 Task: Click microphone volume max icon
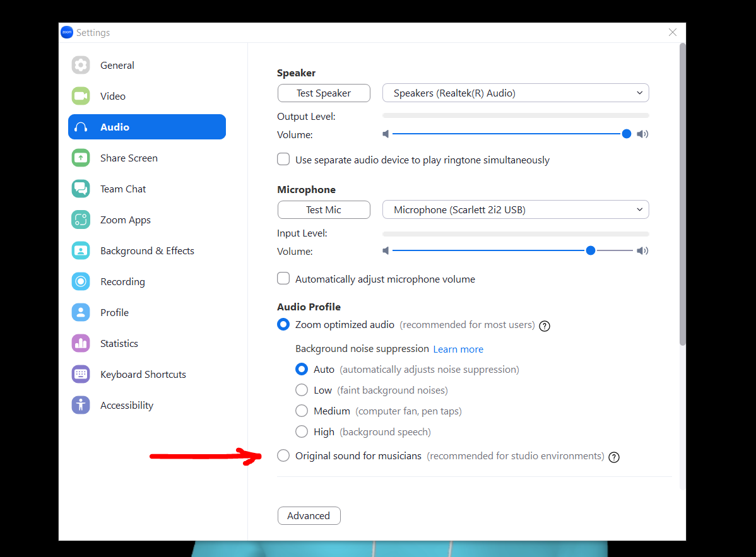642,250
